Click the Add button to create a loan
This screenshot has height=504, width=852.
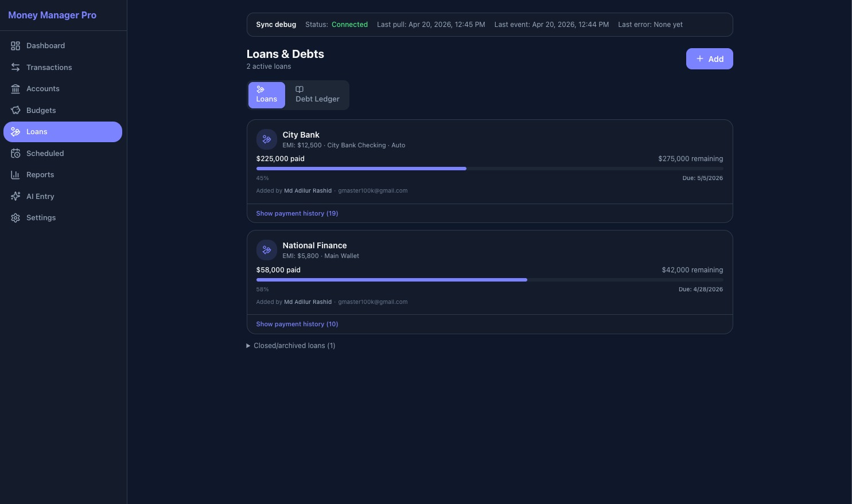[x=710, y=59]
